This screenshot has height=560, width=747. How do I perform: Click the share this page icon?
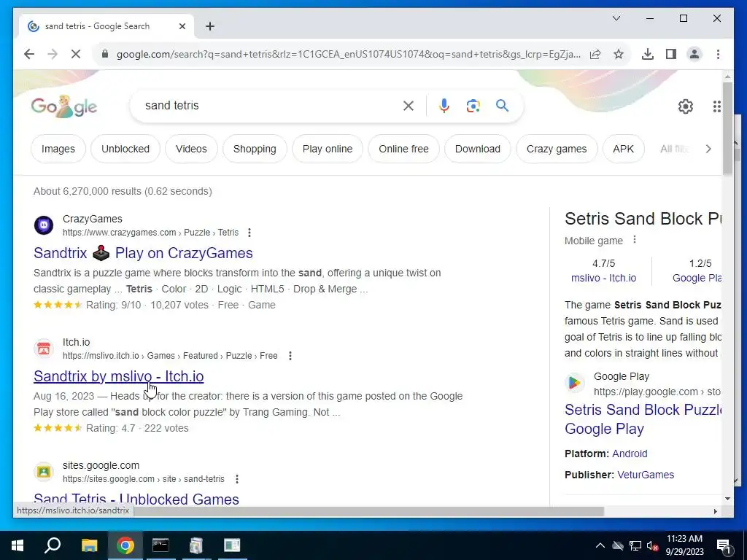pyautogui.click(x=595, y=54)
